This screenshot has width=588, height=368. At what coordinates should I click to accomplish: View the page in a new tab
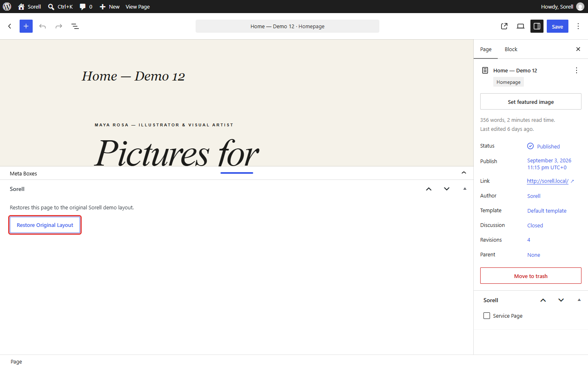504,26
